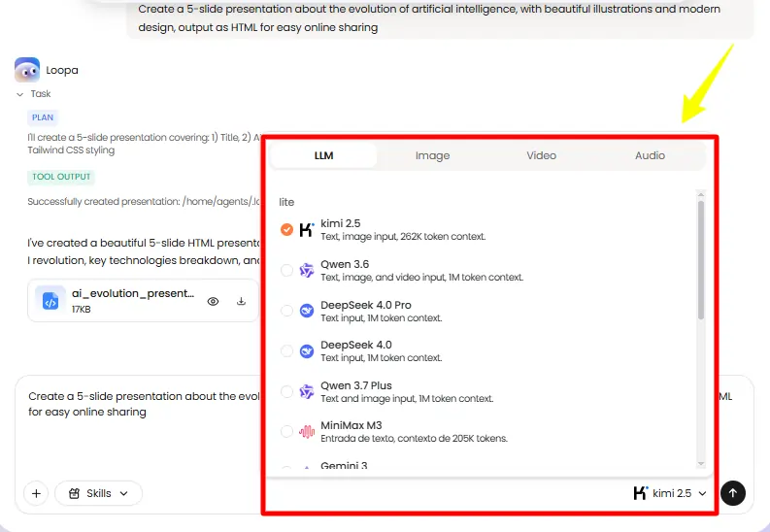Click 'Text, image input, 262K token context.' description
The width and height of the screenshot is (770, 532).
[x=403, y=237]
